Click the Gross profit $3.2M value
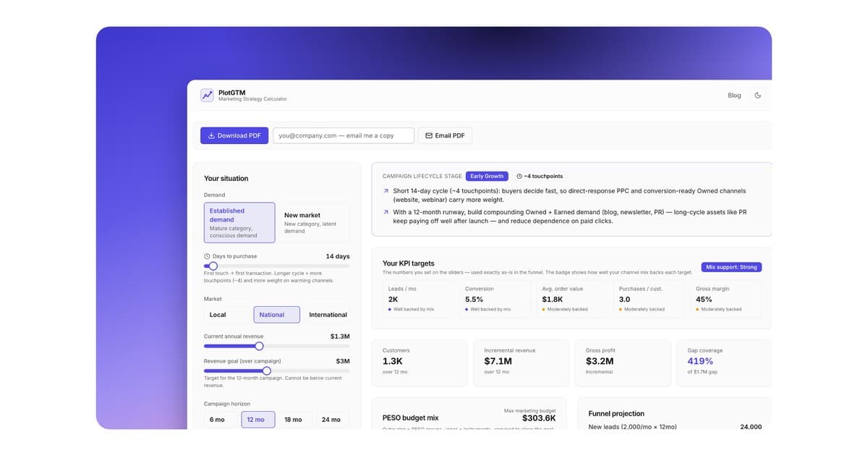Image resolution: width=868 pixels, height=456 pixels. coord(600,361)
